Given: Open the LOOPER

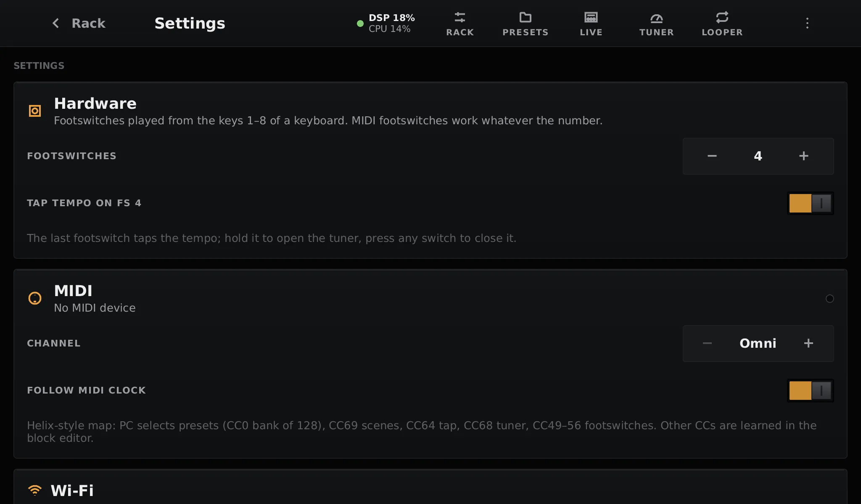Looking at the screenshot, I should pos(722,24).
